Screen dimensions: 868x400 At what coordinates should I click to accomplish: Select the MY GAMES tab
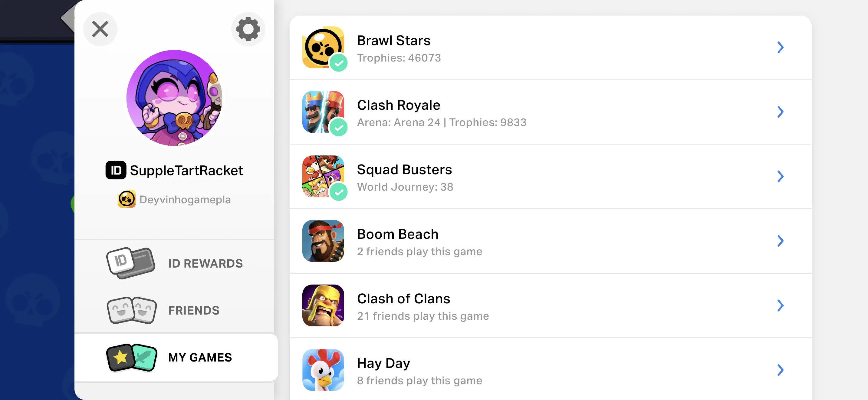pos(200,357)
